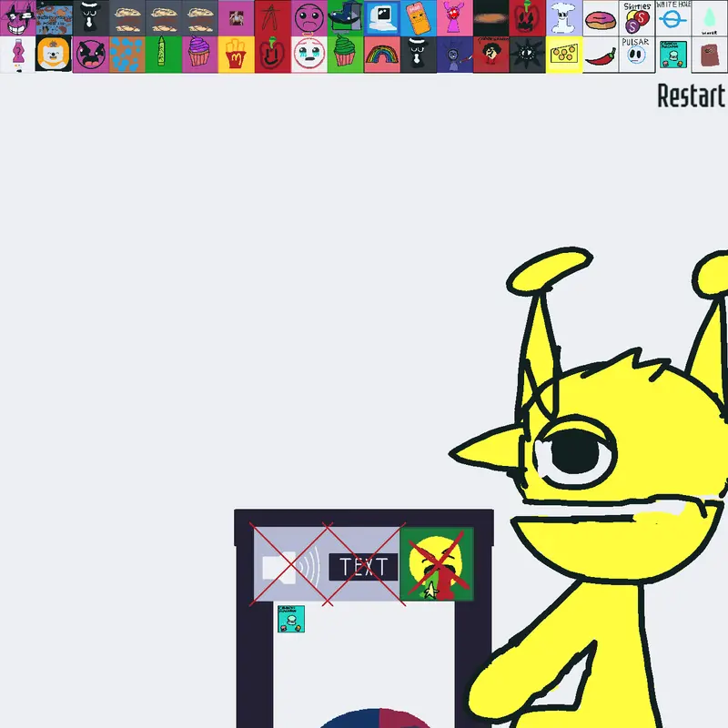728x728 pixels.
Task: Choose the WHITE HOLE icon
Action: click(672, 18)
